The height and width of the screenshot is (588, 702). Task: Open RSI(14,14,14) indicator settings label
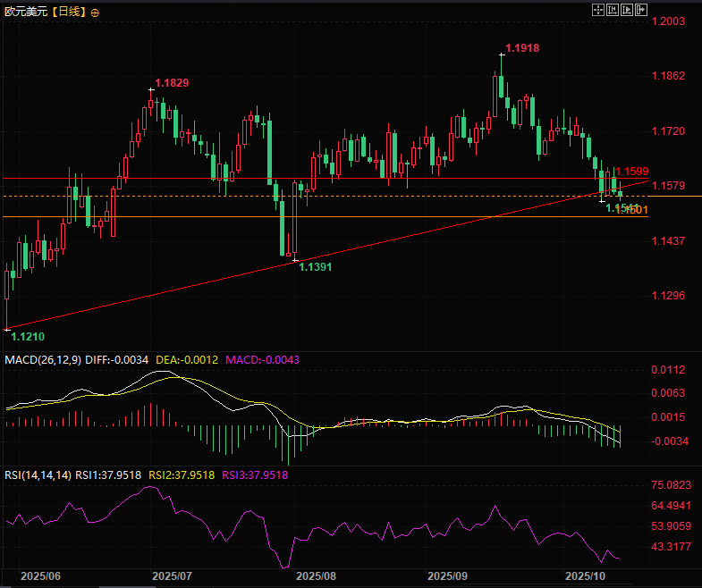click(37, 475)
